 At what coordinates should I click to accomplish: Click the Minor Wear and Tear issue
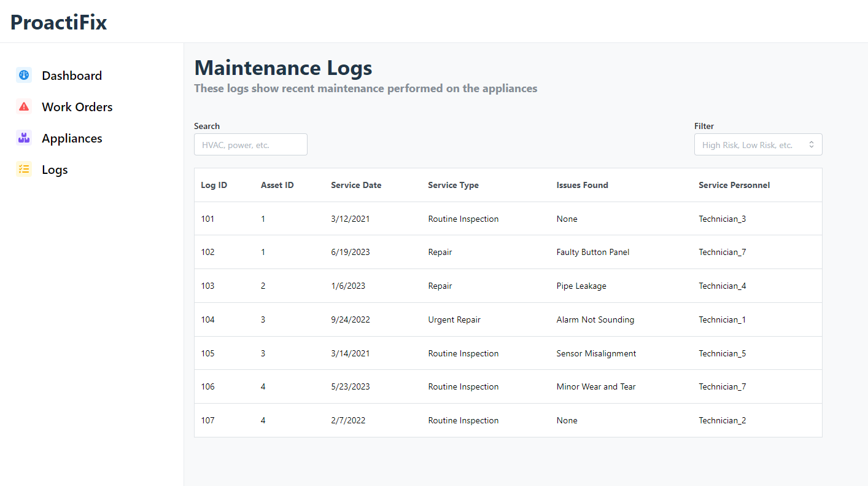596,386
